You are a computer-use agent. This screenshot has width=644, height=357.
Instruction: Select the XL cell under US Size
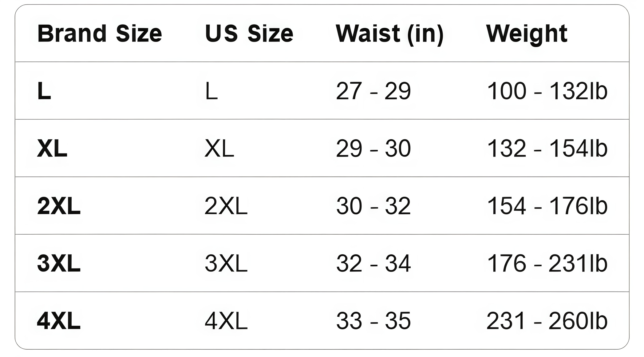pos(219,149)
